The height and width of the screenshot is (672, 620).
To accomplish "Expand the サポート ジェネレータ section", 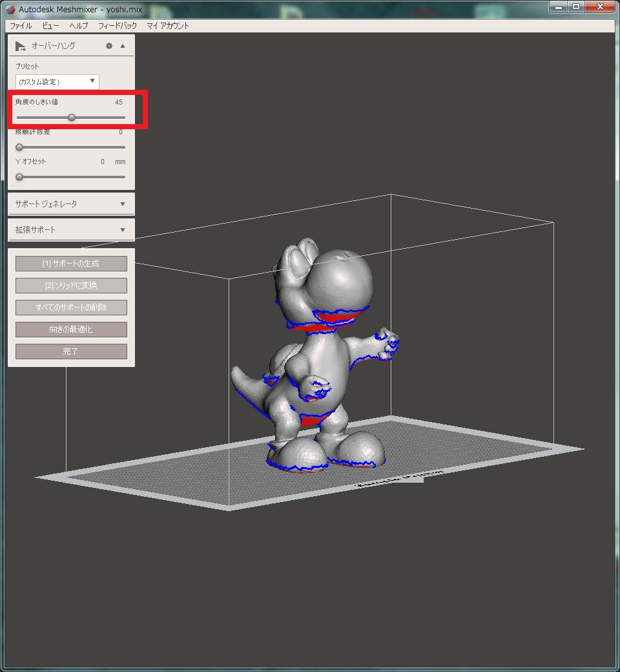I will pos(71,204).
